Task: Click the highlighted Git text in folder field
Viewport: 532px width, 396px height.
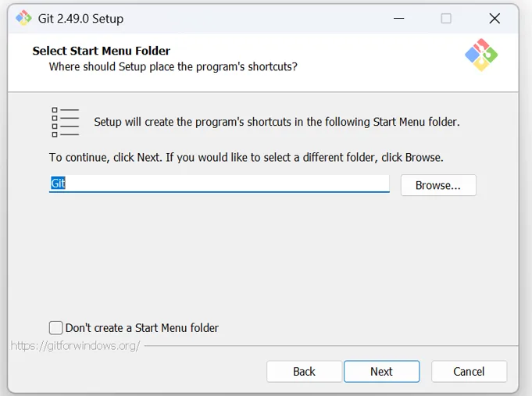Action: click(x=59, y=184)
